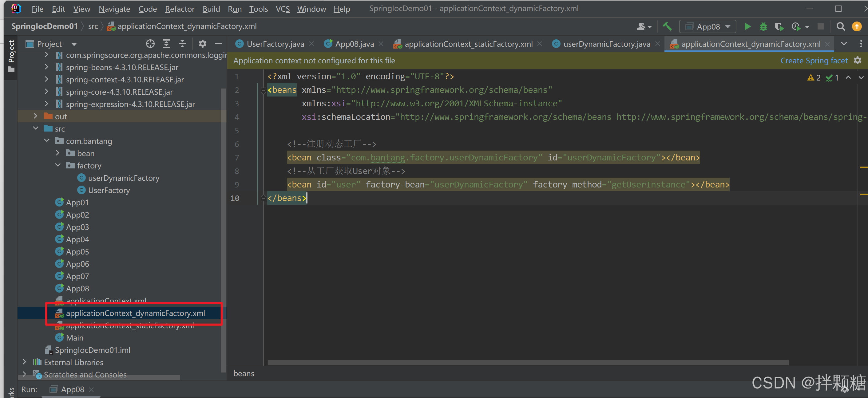
Task: Select App05 class in project tree
Action: coord(77,251)
